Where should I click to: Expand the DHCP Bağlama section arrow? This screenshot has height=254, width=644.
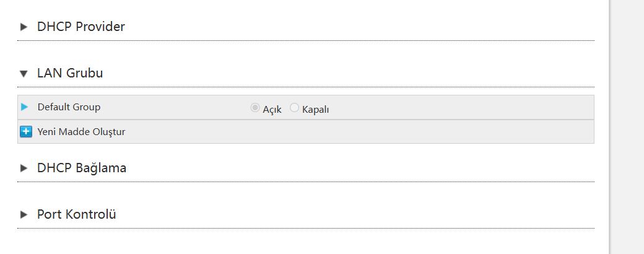click(x=24, y=168)
